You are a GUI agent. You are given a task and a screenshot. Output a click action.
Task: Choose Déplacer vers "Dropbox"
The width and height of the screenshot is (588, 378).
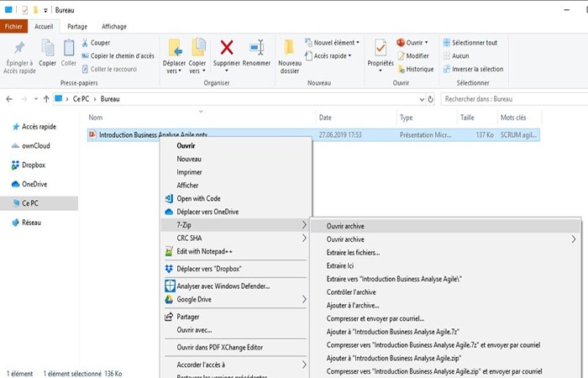tap(235, 269)
